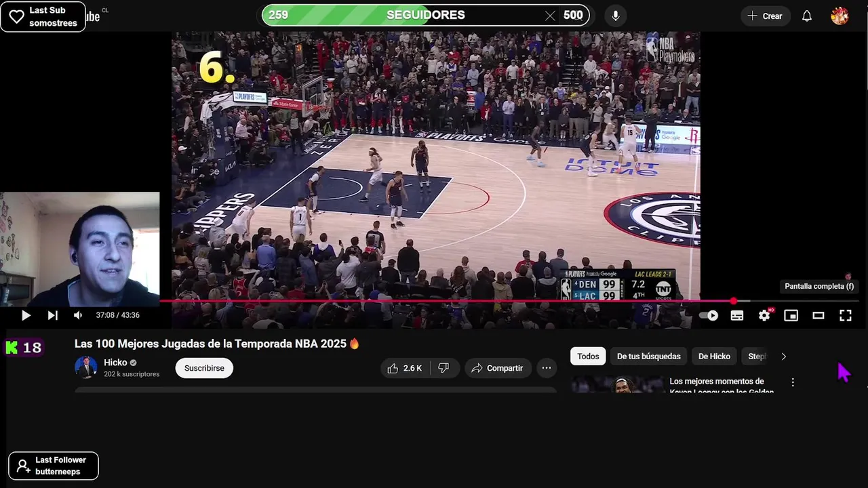Open the player settings gear
The height and width of the screenshot is (488, 868).
pos(764,315)
